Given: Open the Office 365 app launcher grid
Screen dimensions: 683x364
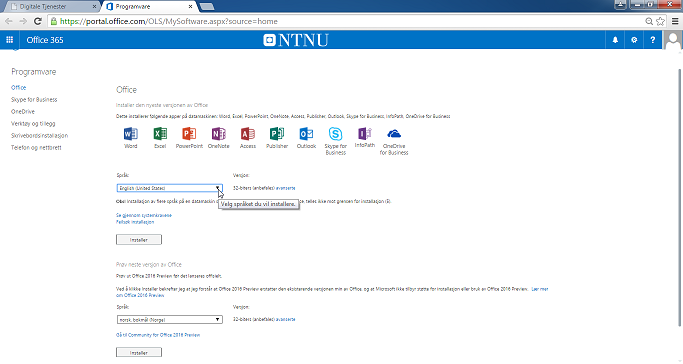Looking at the screenshot, I should tap(10, 40).
